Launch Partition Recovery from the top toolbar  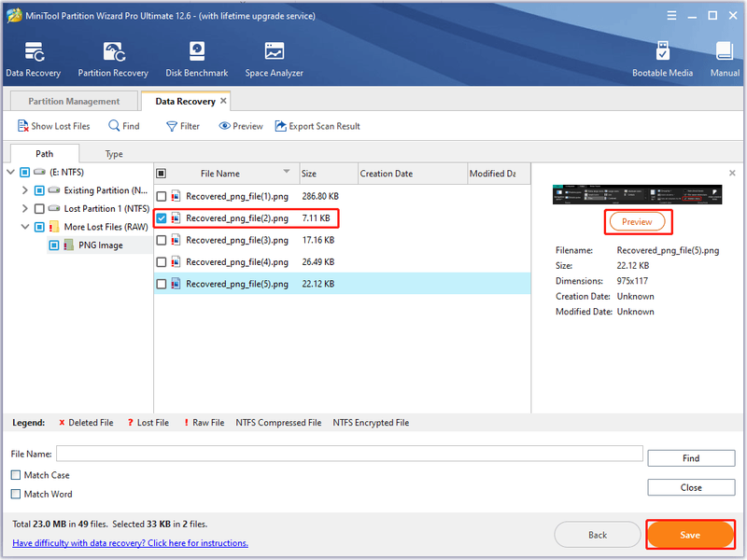point(114,52)
